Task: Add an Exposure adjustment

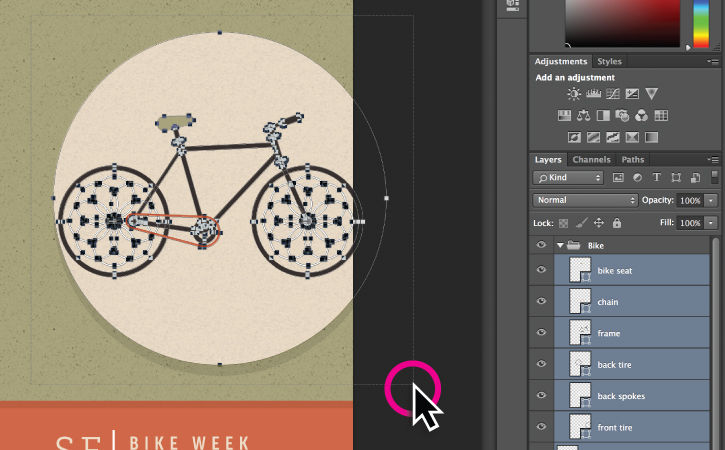Action: click(632, 94)
